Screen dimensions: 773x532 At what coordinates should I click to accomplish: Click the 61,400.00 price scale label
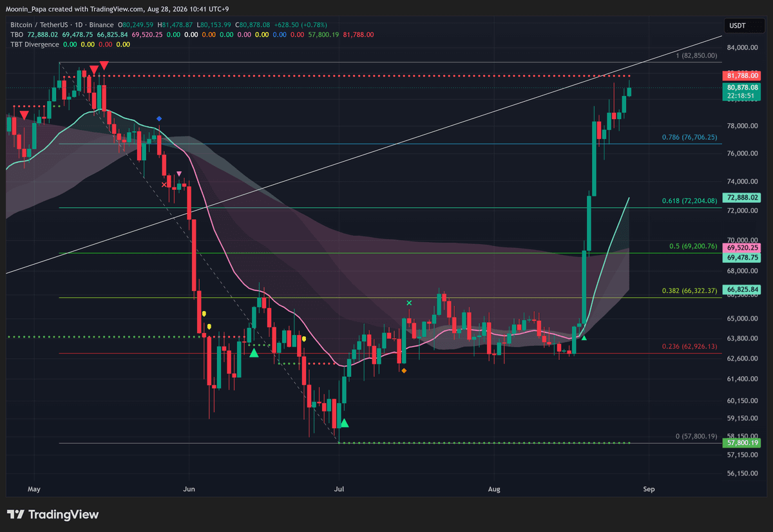[743, 379]
